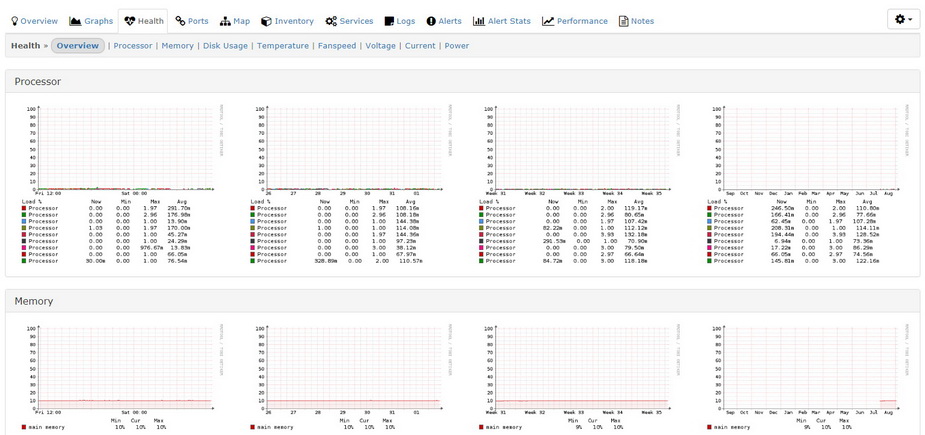Image resolution: width=925 pixels, height=435 pixels.
Task: Click the lightbulb icon beside Overview
Action: [15, 21]
